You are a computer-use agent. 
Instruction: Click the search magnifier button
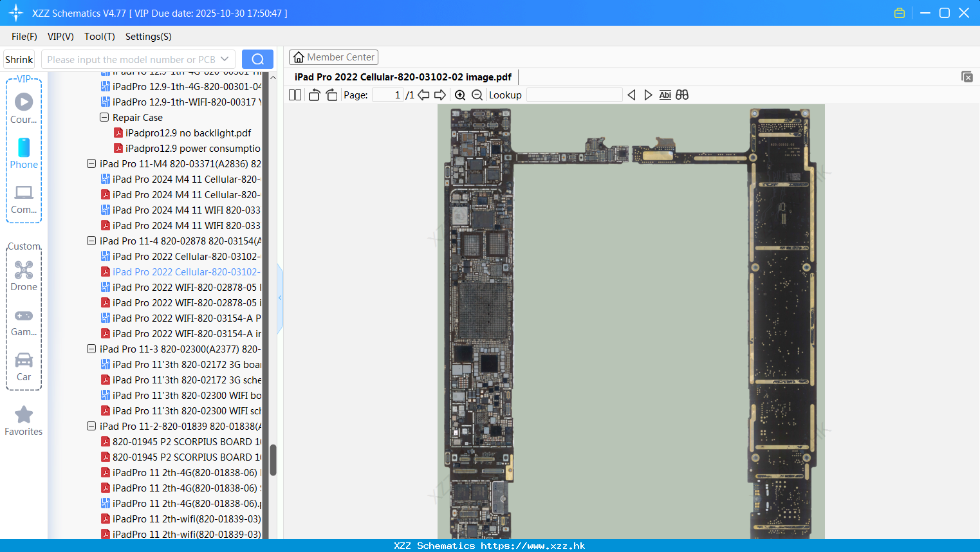[257, 59]
